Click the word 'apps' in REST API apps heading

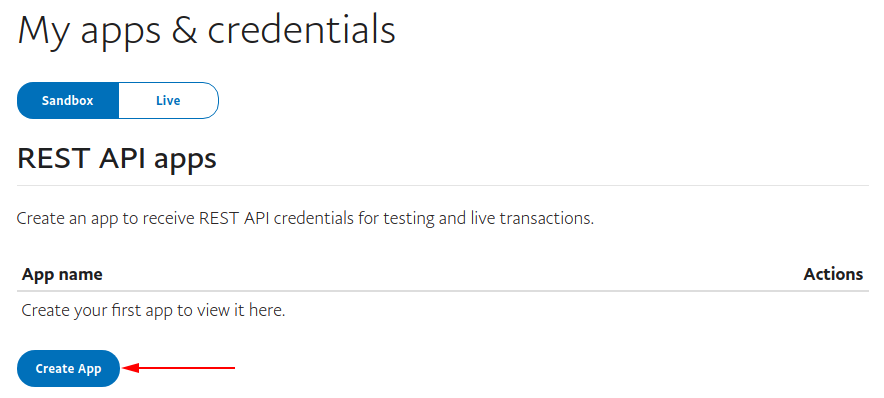[185, 161]
